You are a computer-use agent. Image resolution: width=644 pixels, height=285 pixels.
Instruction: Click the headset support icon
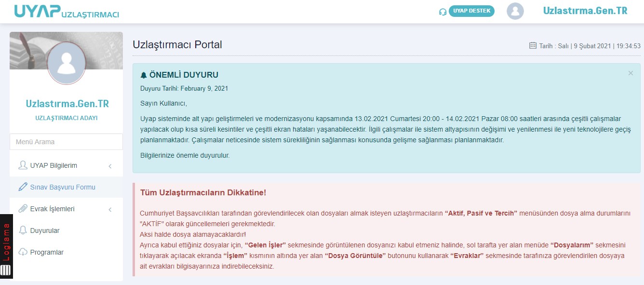pos(443,12)
